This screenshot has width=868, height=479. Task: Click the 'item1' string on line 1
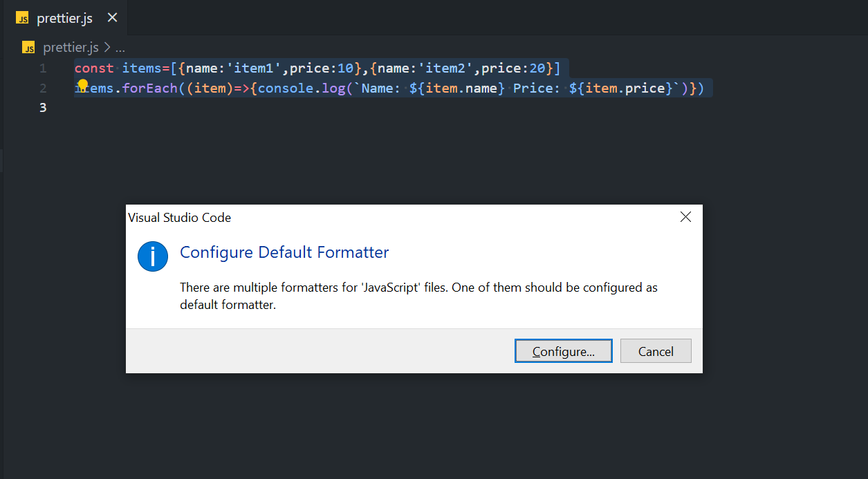(x=254, y=68)
